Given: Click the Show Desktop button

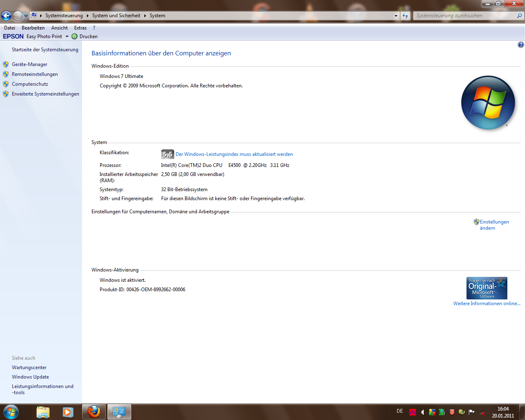Looking at the screenshot, I should [522, 412].
